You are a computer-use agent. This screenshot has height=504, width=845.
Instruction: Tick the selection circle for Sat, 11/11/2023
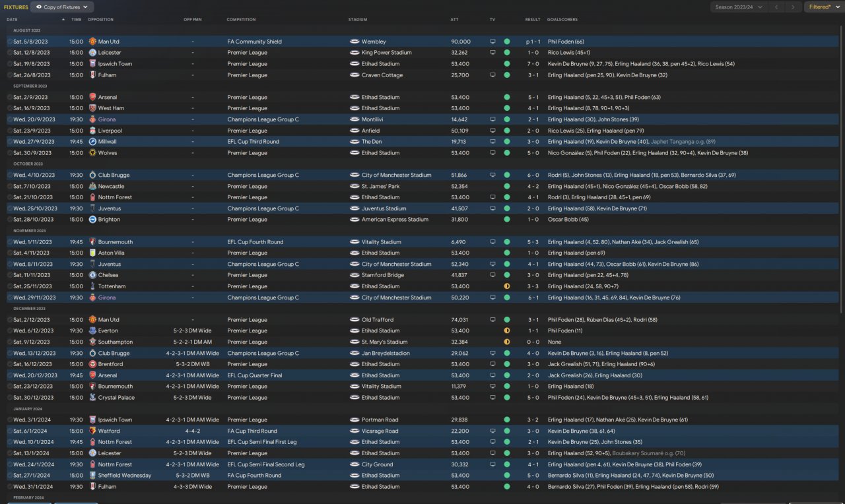[10, 275]
